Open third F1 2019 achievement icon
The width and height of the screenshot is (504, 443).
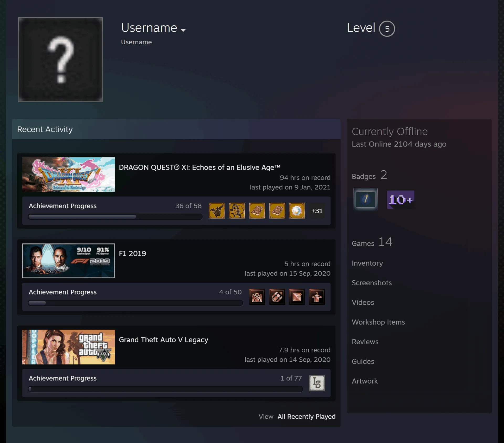(x=297, y=297)
